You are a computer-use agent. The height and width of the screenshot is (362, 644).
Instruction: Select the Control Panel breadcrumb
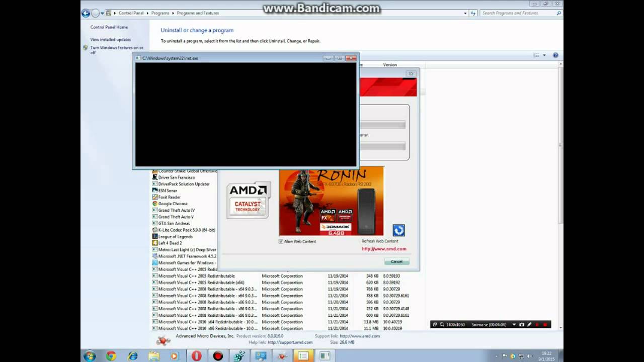pos(131,13)
